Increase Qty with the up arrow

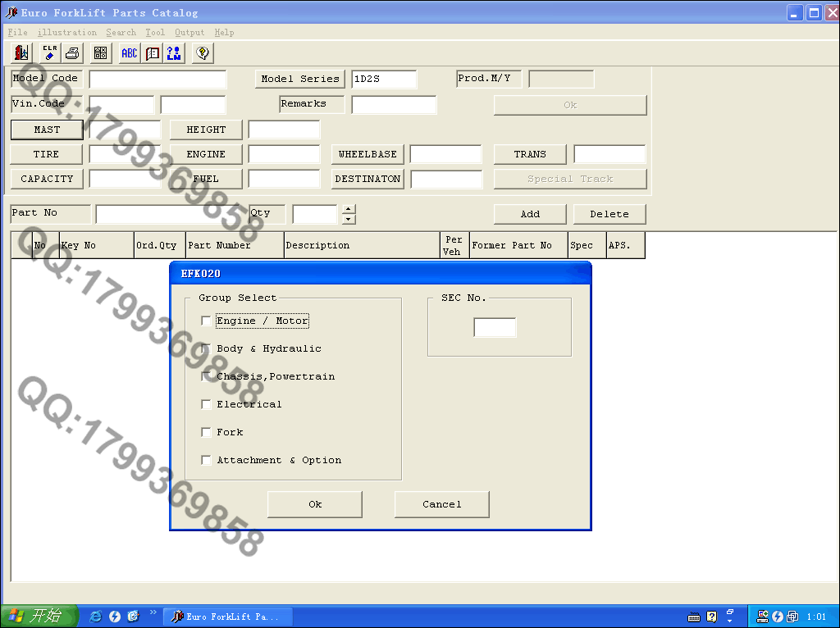coord(349,208)
